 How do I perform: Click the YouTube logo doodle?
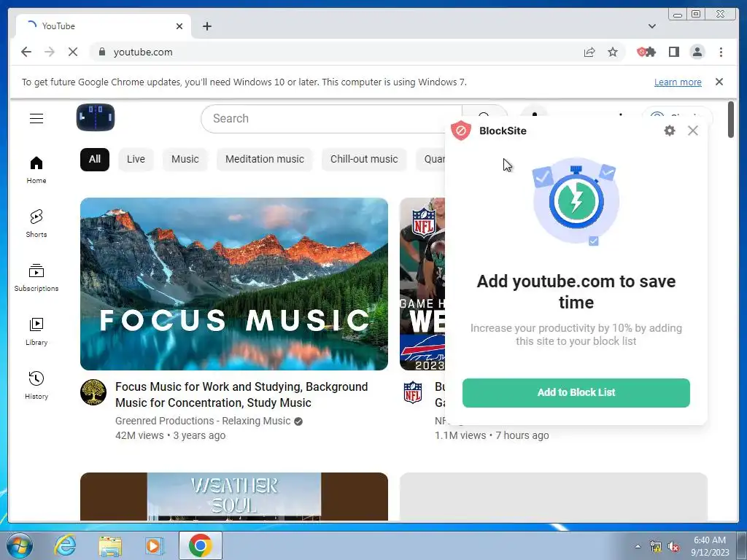point(96,117)
